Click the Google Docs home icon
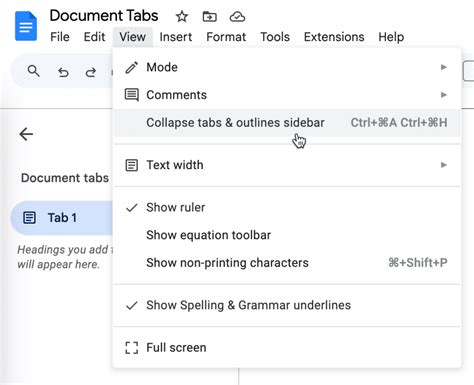Image resolution: width=474 pixels, height=385 pixels. coord(26,26)
